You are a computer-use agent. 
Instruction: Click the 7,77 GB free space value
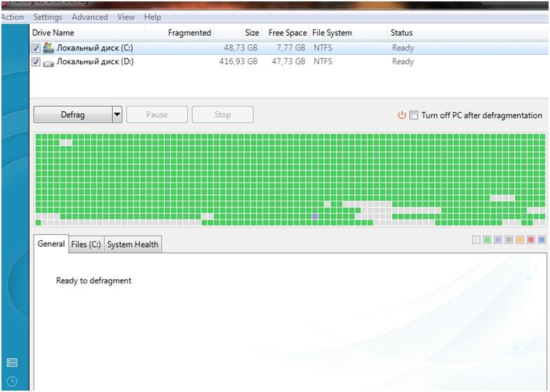click(x=290, y=48)
